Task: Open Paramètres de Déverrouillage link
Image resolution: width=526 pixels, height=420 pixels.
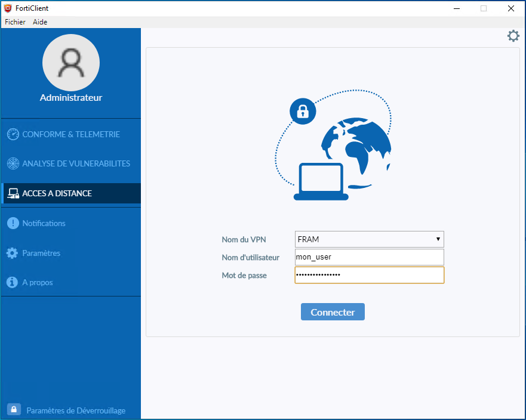Action: tap(76, 410)
